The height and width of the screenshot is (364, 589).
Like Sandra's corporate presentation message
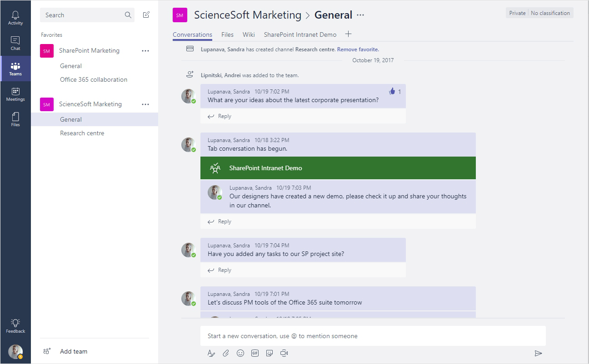pos(392,91)
